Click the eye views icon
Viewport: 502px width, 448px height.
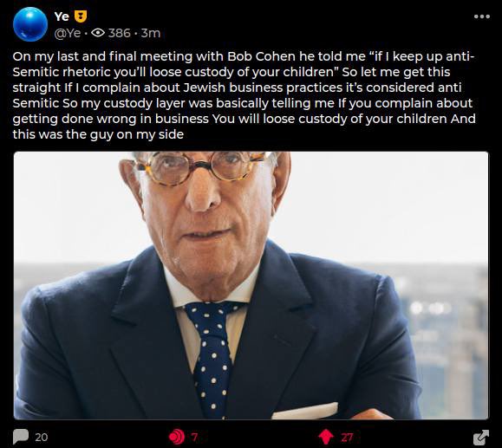pos(98,33)
